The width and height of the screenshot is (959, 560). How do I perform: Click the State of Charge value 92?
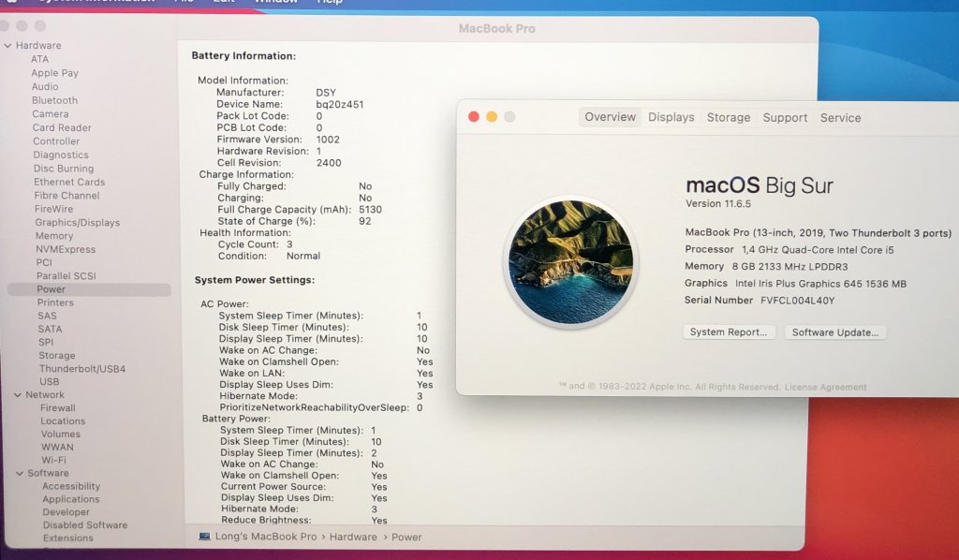point(365,221)
